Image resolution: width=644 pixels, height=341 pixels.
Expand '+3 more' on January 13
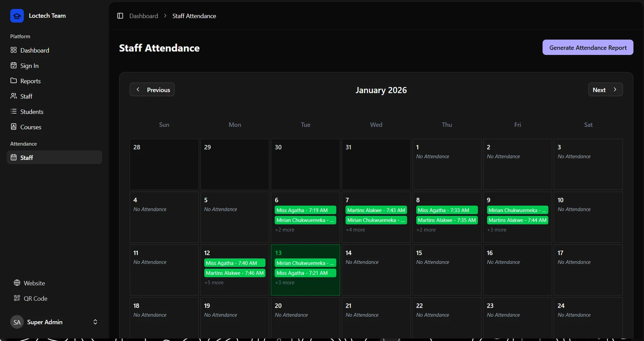(285, 283)
